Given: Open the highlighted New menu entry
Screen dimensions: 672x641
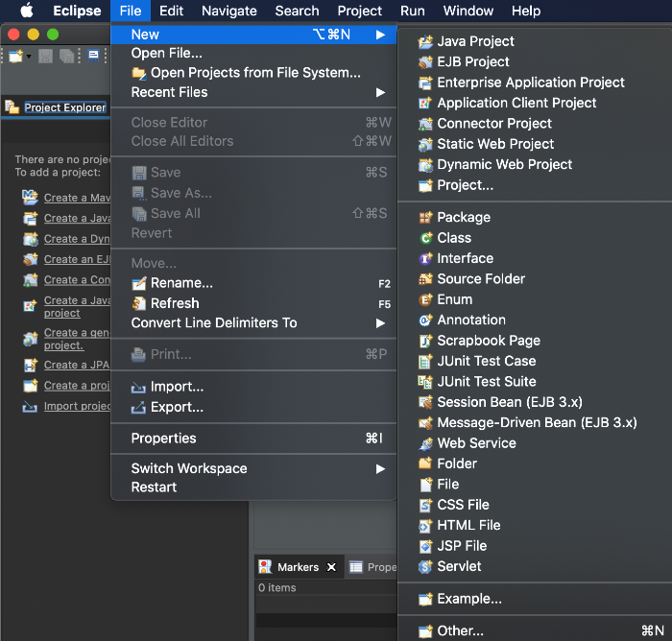Looking at the screenshot, I should click(253, 35).
